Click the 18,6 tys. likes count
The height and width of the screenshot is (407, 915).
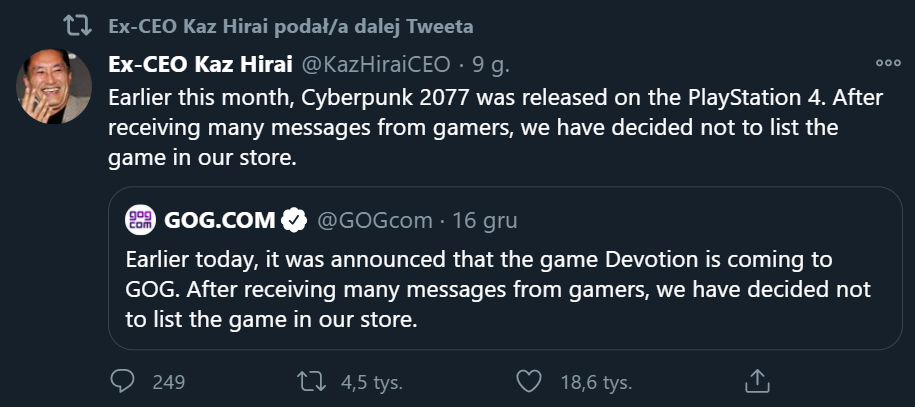click(597, 381)
